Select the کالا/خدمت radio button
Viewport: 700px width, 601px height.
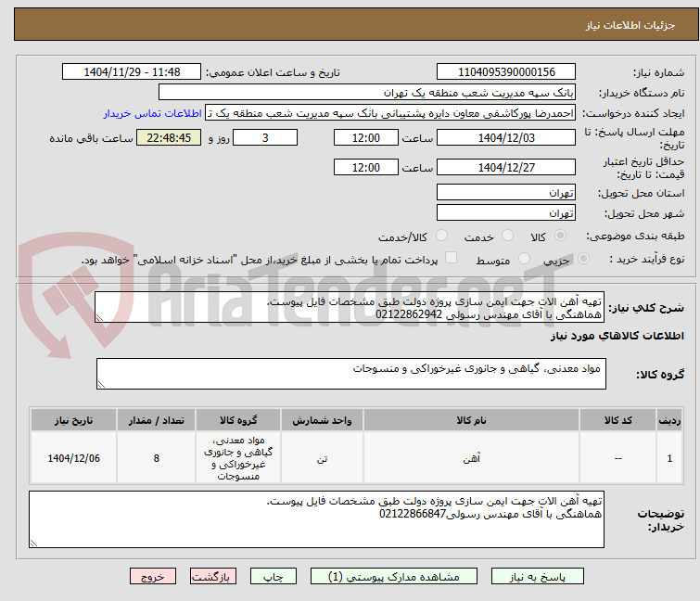coord(441,236)
